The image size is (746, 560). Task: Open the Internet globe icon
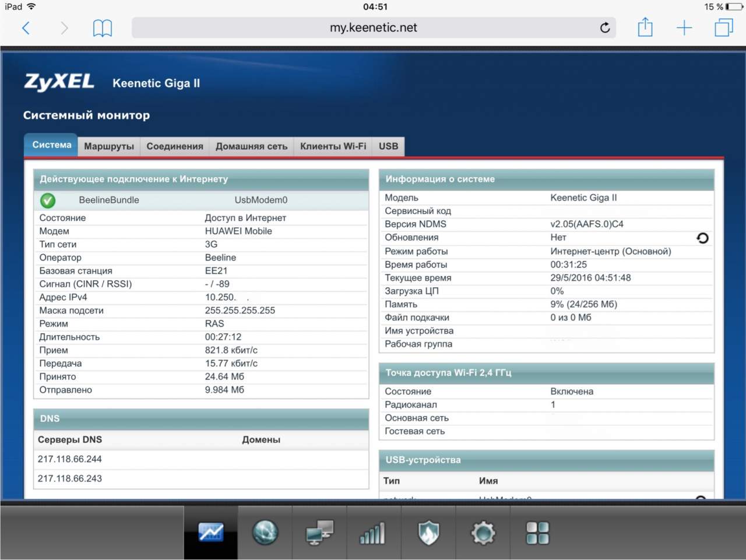click(x=265, y=533)
